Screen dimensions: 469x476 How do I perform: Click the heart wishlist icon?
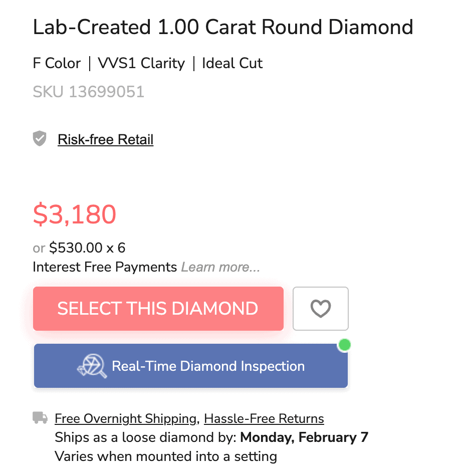321,309
